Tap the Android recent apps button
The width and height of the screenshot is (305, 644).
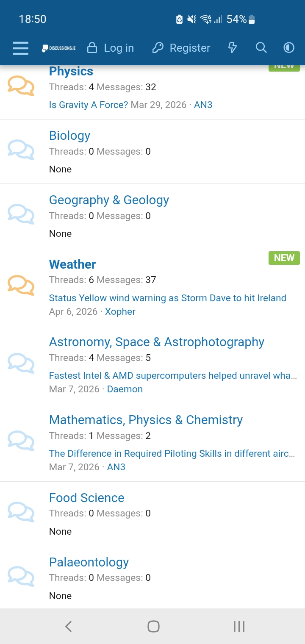239,626
